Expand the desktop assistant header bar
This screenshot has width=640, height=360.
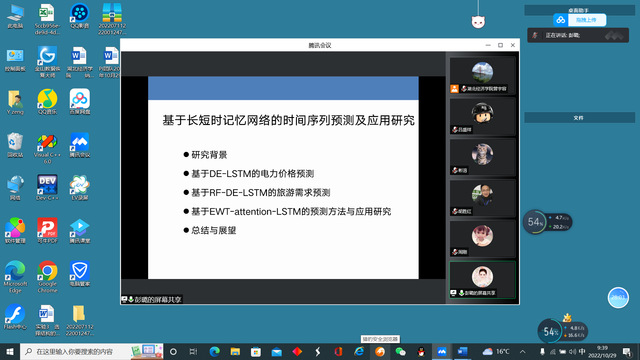579,10
